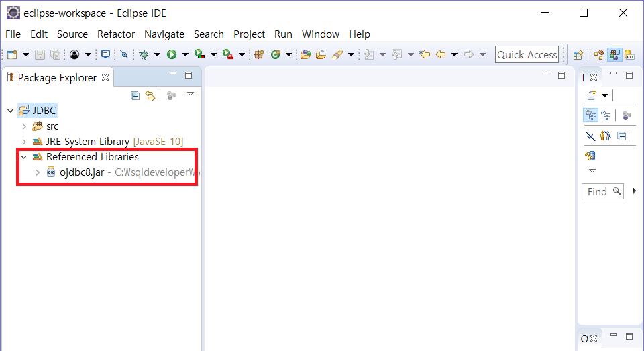Click the Back navigation arrow
The width and height of the screenshot is (644, 351).
[x=441, y=54]
